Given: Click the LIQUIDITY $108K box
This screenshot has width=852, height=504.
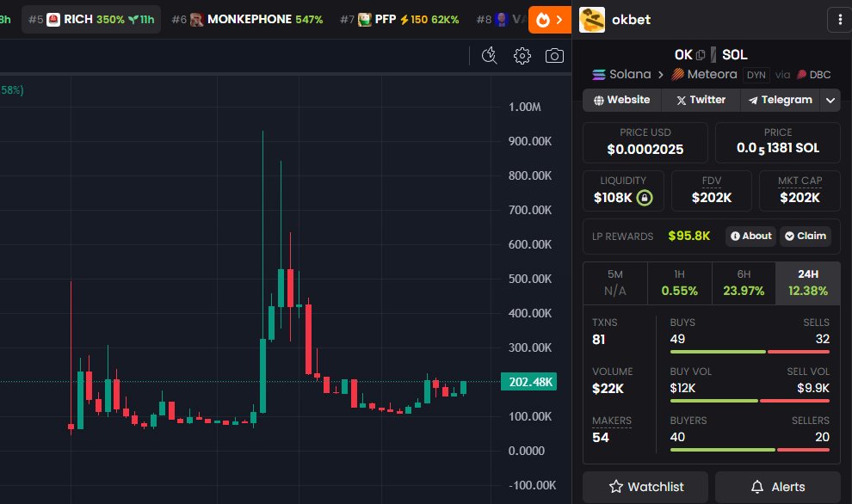Looking at the screenshot, I should click(623, 191).
